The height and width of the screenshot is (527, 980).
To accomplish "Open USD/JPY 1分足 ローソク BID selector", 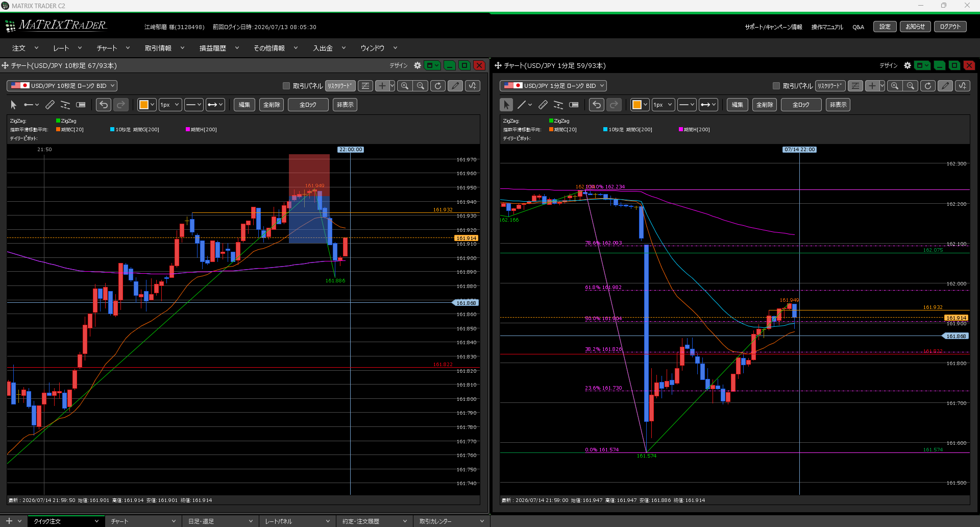I will click(553, 86).
